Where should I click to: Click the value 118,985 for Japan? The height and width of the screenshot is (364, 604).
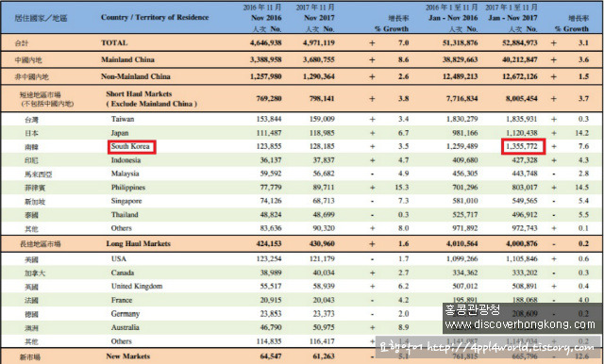pos(322,133)
